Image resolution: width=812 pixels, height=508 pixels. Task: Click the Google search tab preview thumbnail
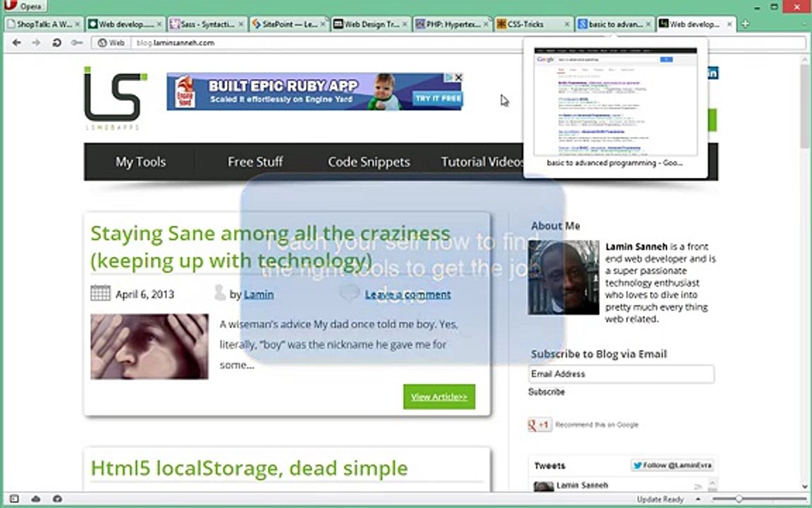(615, 102)
